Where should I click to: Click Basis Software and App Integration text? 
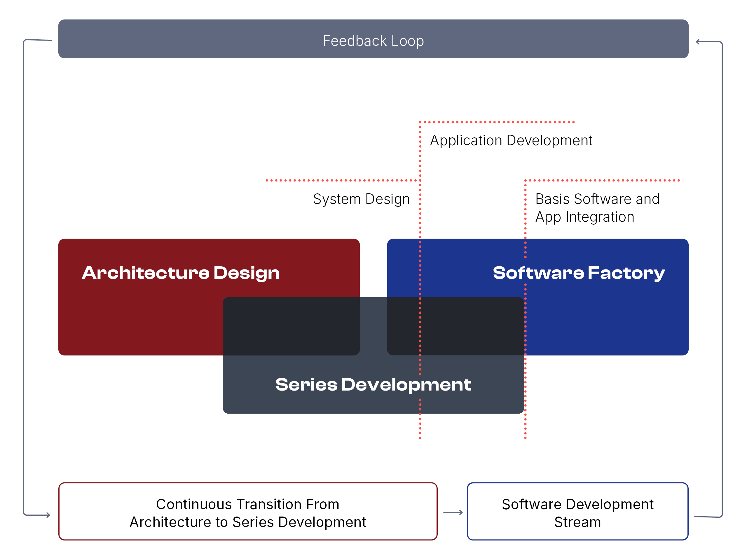coord(597,208)
